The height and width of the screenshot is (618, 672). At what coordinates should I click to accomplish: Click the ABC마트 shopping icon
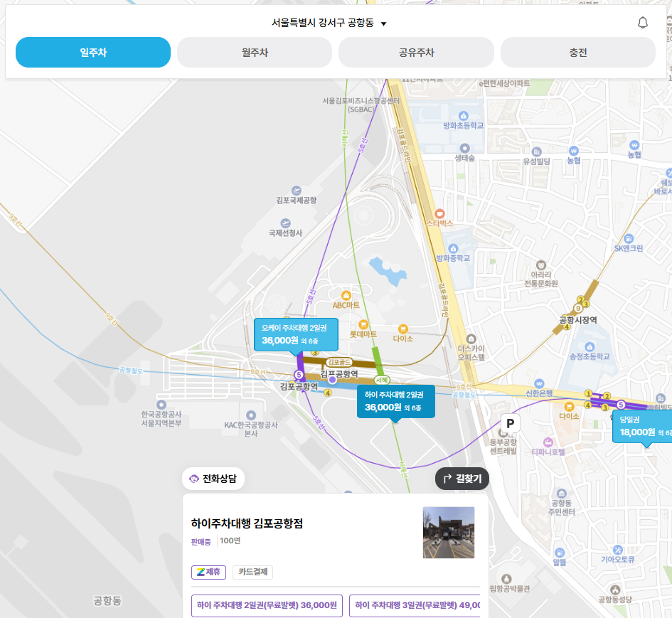(x=346, y=296)
